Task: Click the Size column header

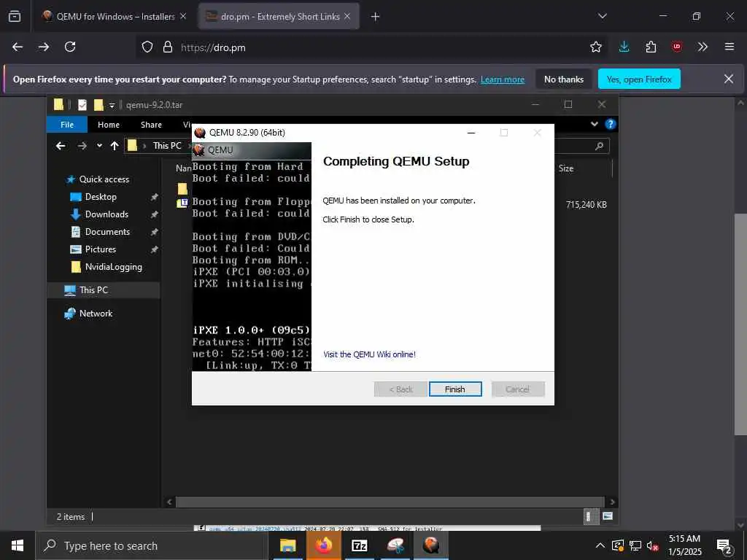Action: tap(566, 168)
